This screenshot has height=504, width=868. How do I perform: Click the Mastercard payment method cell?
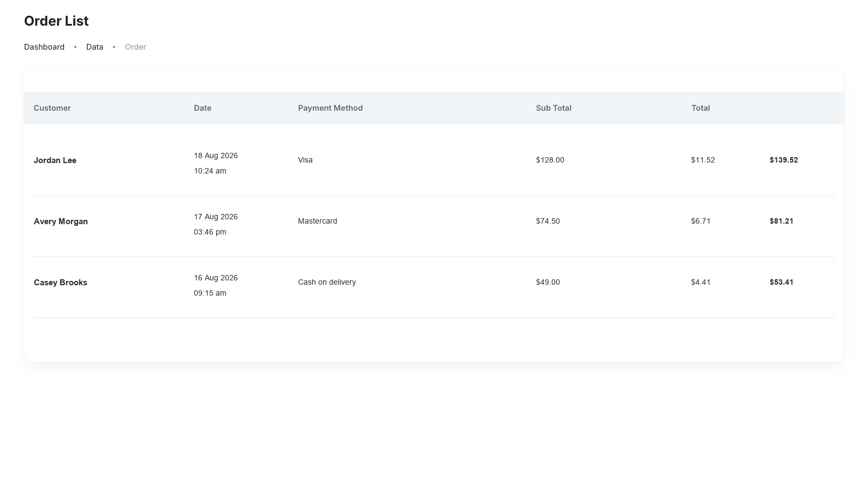tap(318, 221)
